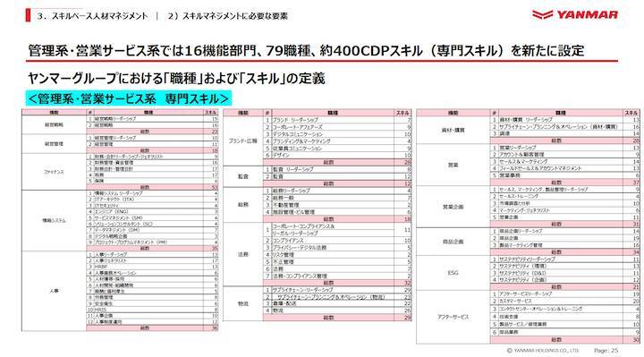The width and height of the screenshot is (644, 357).
Task: Click the '営業' function cell
Action: (x=453, y=165)
